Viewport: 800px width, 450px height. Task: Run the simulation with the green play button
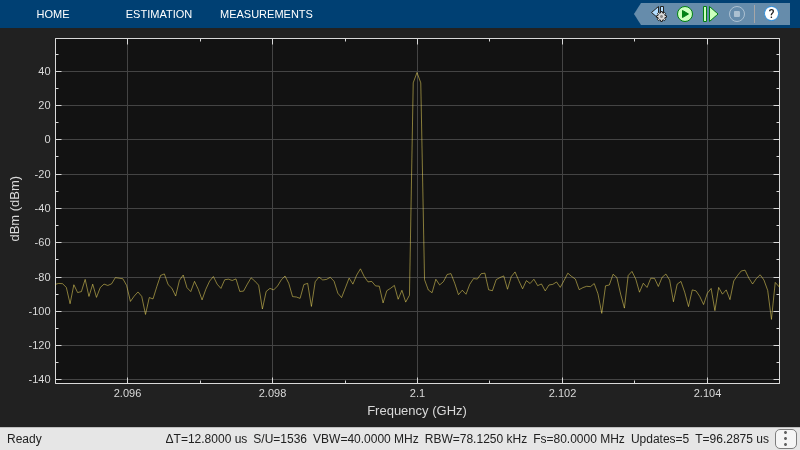point(685,14)
